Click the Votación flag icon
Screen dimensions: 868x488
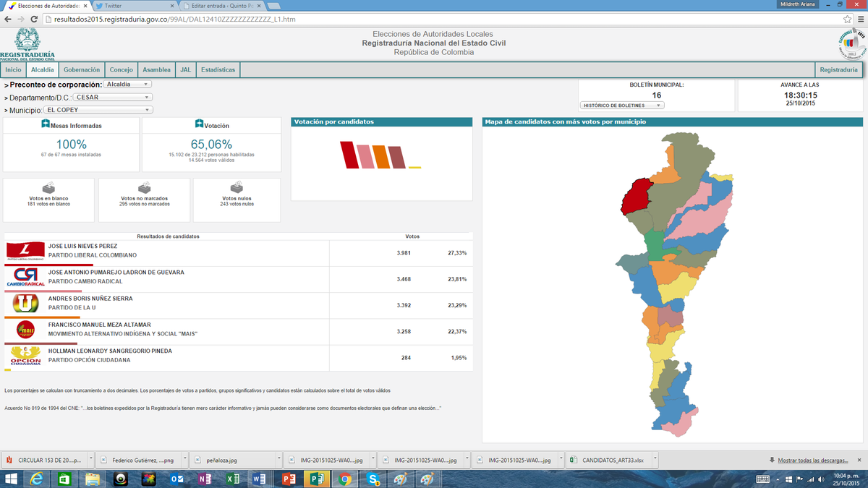[x=199, y=124]
